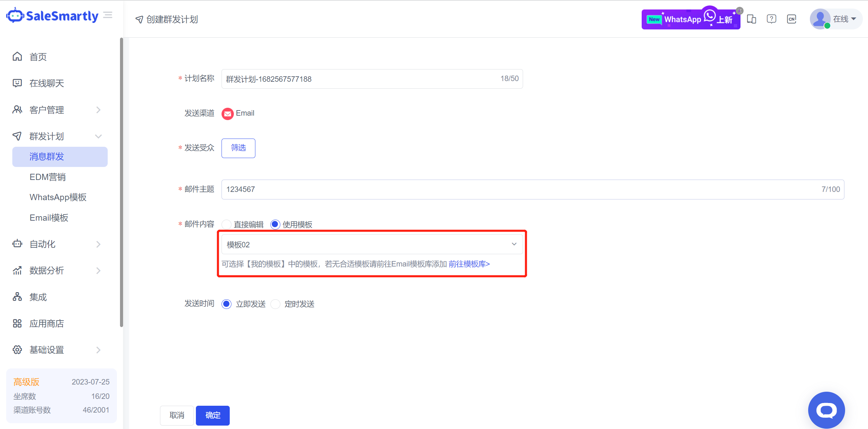Switch language with the CN icon

[x=791, y=19]
